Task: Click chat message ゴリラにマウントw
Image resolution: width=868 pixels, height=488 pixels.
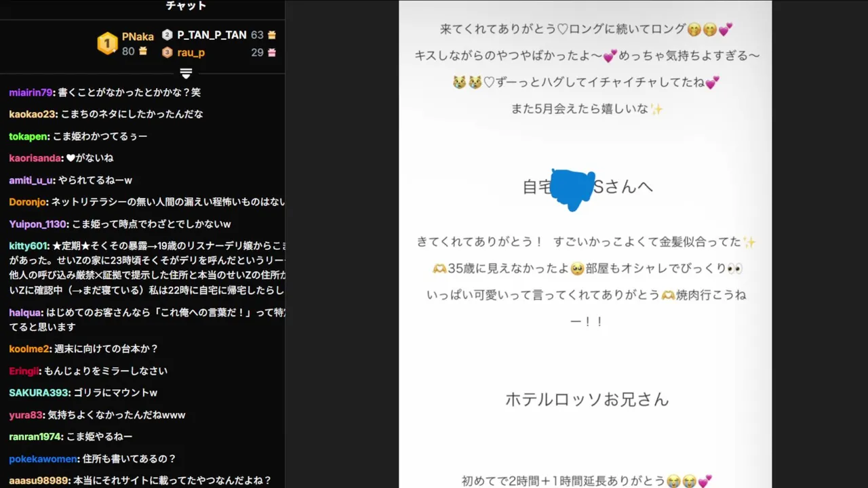Action: tap(115, 393)
